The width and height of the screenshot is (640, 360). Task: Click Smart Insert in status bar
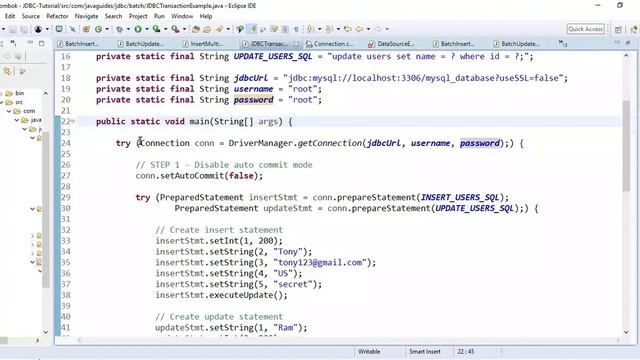click(424, 351)
